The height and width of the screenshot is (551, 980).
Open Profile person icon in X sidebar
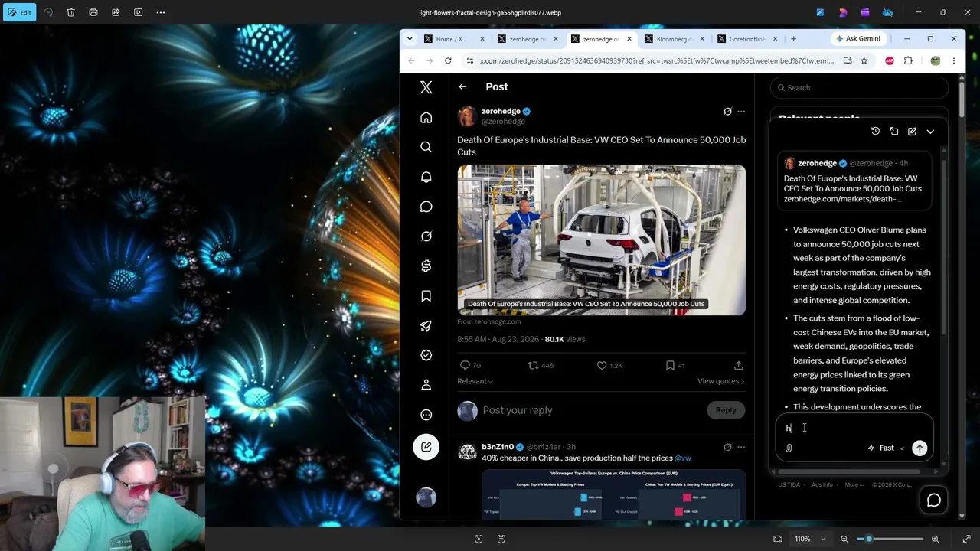point(426,385)
